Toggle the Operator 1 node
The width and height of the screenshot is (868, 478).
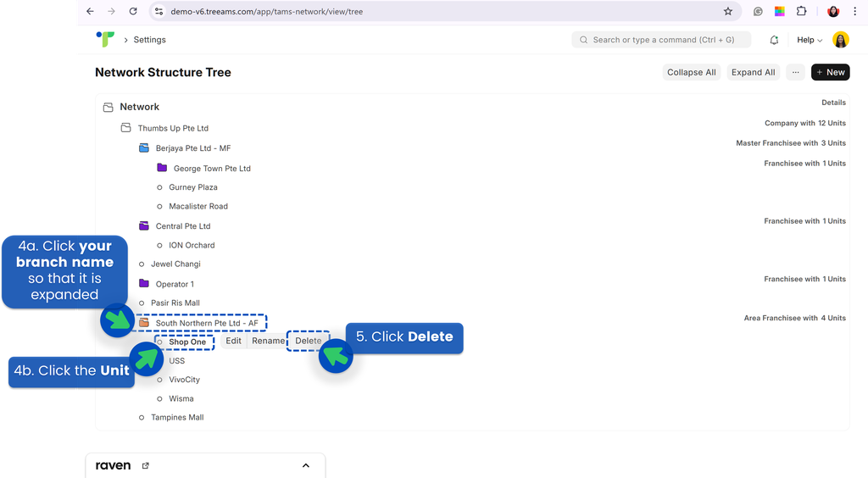coord(175,285)
